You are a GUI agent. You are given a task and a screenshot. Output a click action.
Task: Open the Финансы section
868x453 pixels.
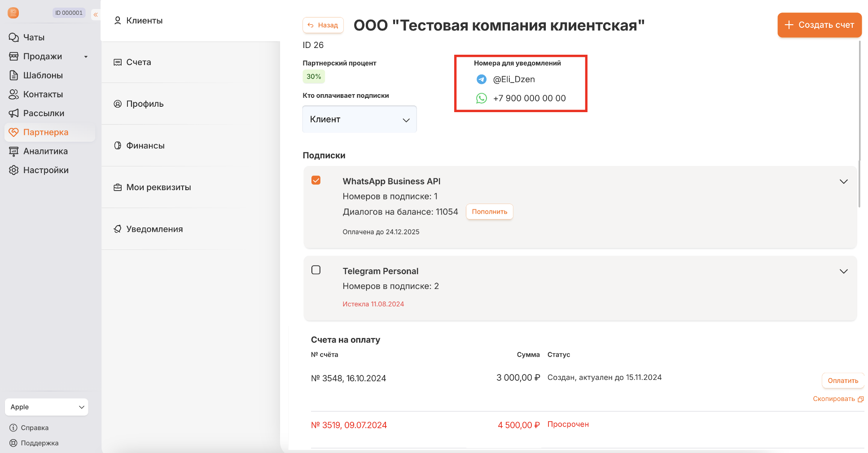pos(145,145)
